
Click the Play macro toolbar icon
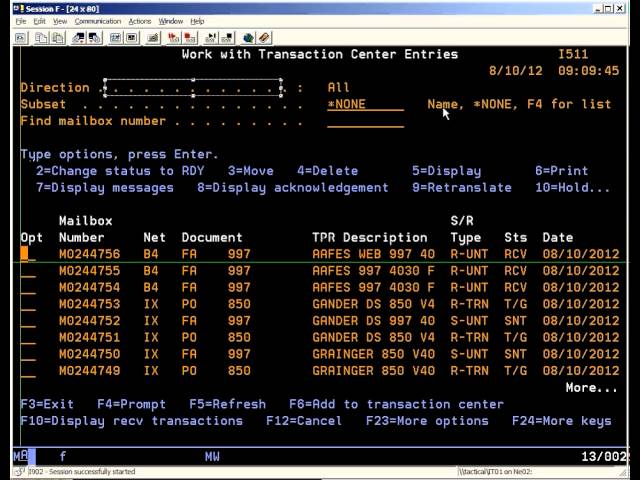click(x=211, y=38)
